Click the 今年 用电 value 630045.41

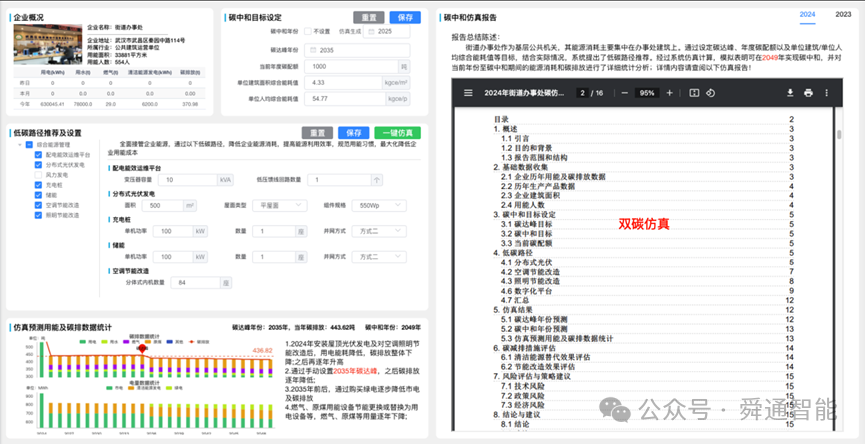[52, 104]
